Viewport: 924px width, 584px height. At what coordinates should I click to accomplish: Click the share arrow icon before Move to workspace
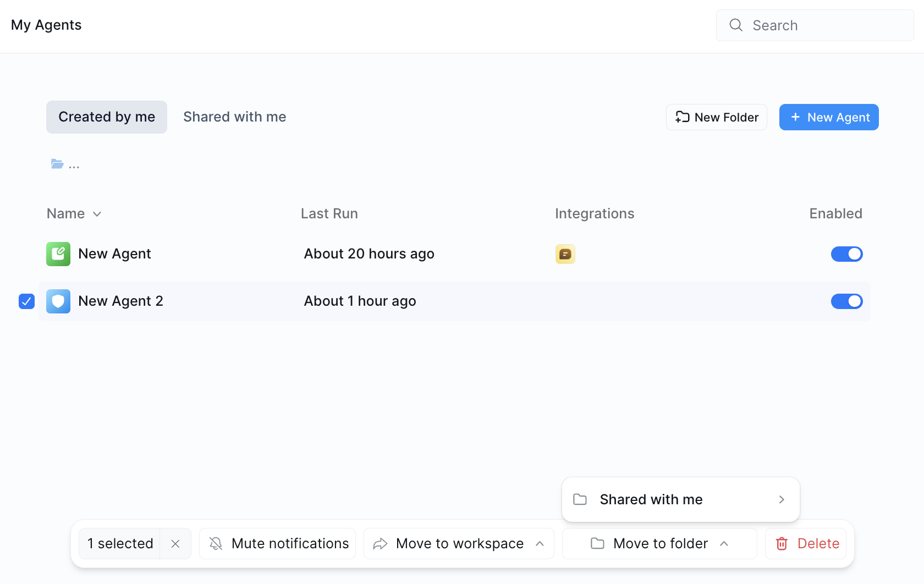(380, 543)
